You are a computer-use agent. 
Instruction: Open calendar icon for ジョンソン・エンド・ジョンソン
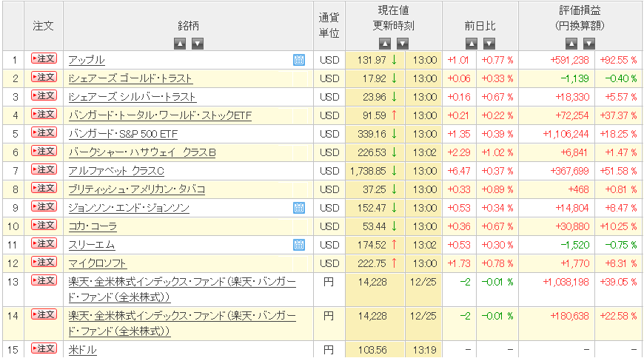pos(299,208)
